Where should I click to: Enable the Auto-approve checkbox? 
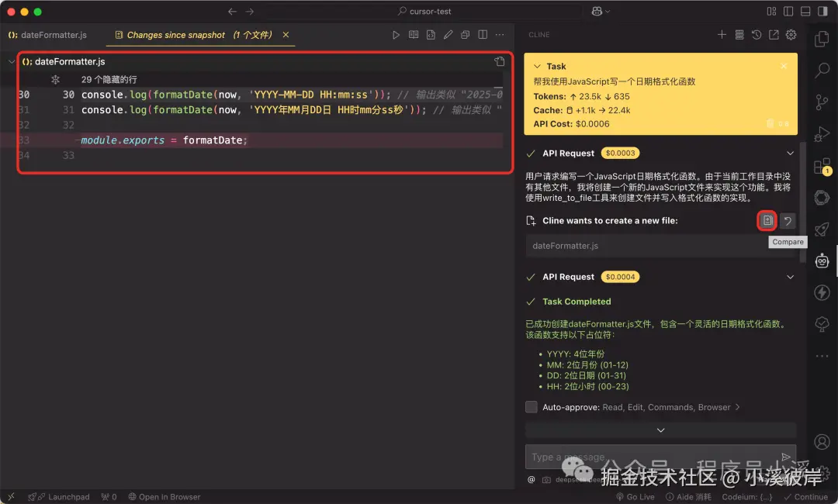pos(532,407)
